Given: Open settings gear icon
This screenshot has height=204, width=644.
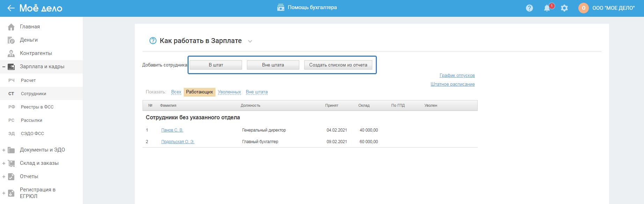Looking at the screenshot, I should [564, 8].
